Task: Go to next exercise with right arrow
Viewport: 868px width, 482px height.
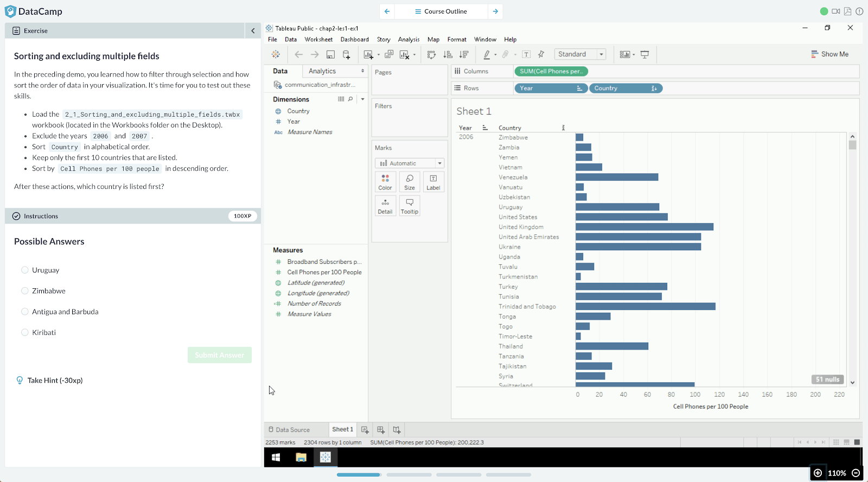Action: 495,11
